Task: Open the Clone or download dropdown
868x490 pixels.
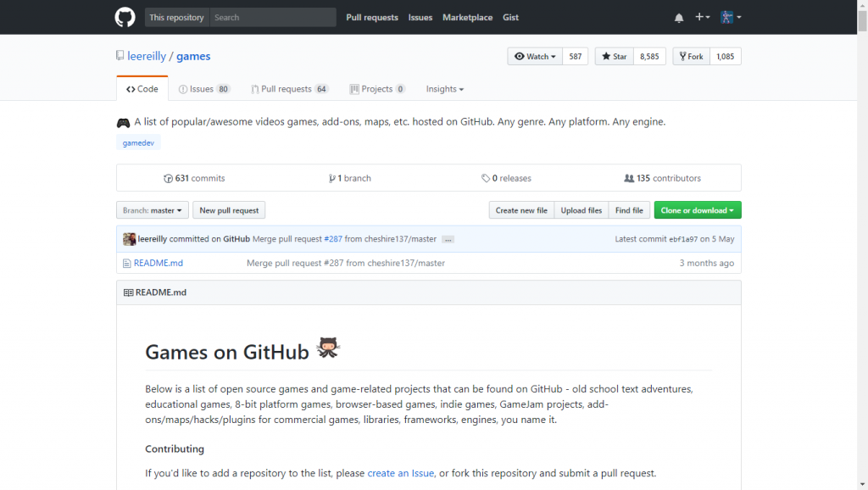Action: (698, 210)
